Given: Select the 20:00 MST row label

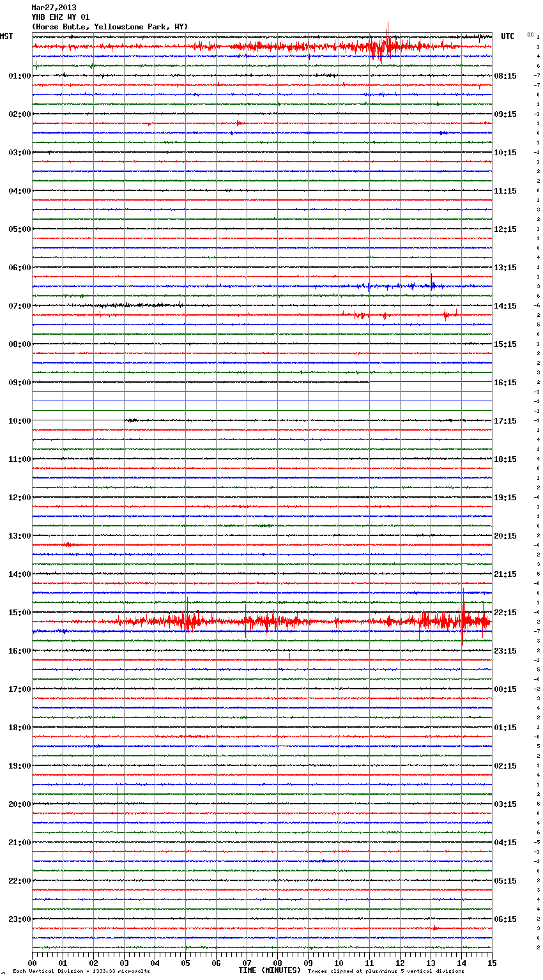Looking at the screenshot, I should 20,804.
